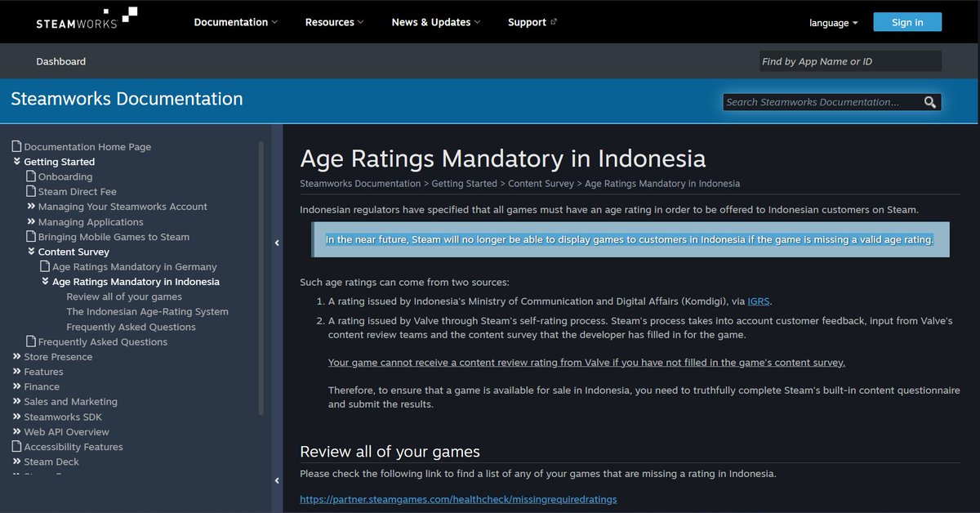Open the Onboarding page link
The width and height of the screenshot is (980, 513).
pos(65,176)
